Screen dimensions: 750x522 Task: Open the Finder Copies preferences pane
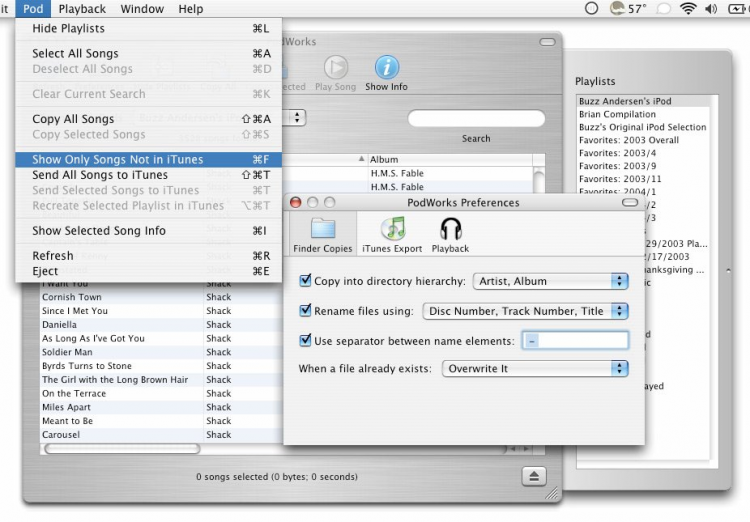pos(322,234)
